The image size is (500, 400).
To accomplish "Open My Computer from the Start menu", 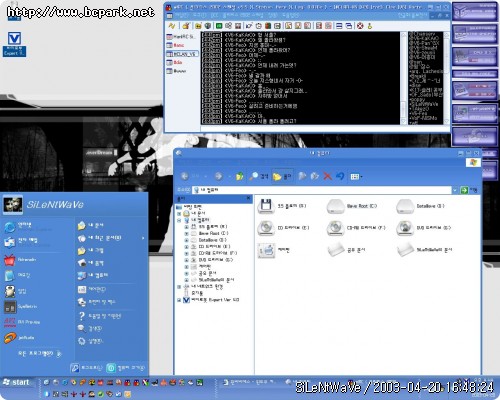I will click(x=93, y=276).
